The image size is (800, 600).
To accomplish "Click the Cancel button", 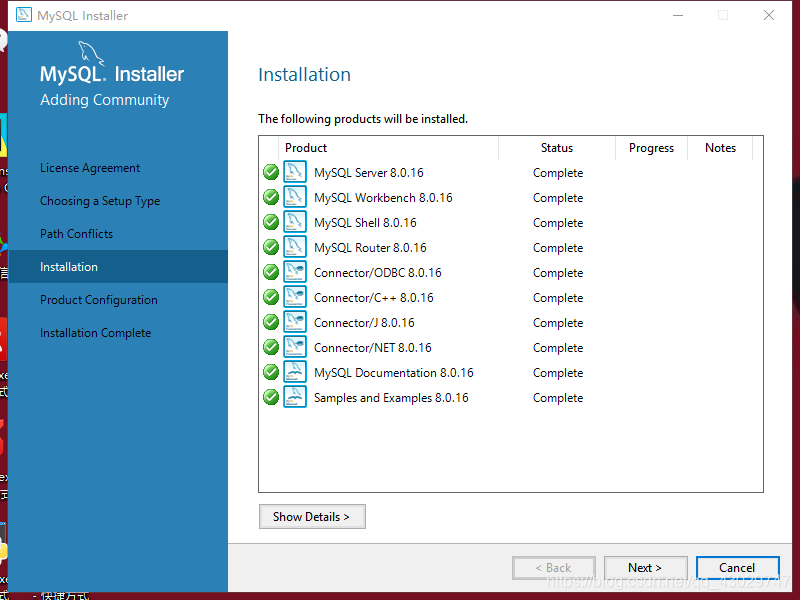I will point(737,567).
